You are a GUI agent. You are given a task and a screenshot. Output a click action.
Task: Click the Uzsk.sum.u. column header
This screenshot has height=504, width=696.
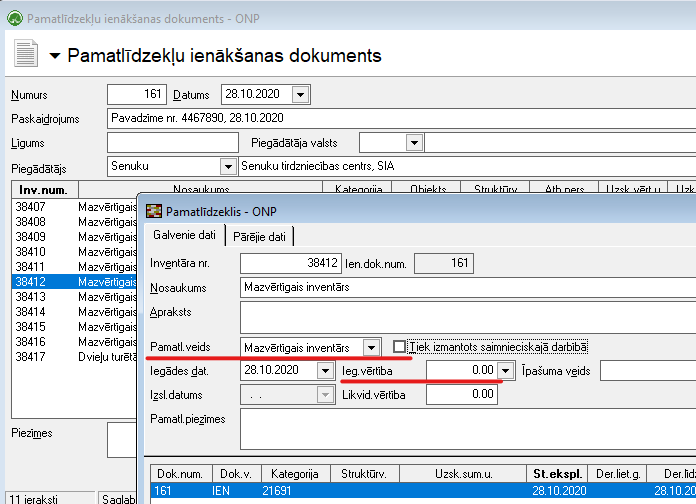(463, 474)
